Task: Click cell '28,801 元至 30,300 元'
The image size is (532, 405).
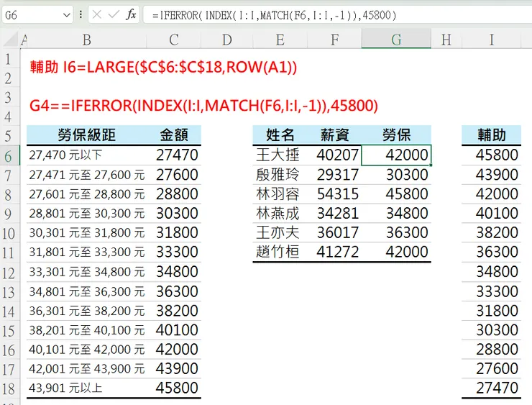Action: [x=86, y=214]
